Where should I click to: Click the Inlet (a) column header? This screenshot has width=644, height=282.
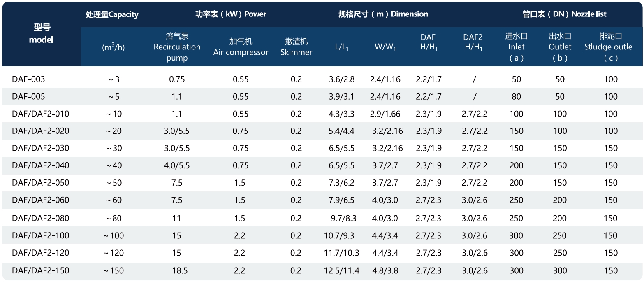[516, 47]
